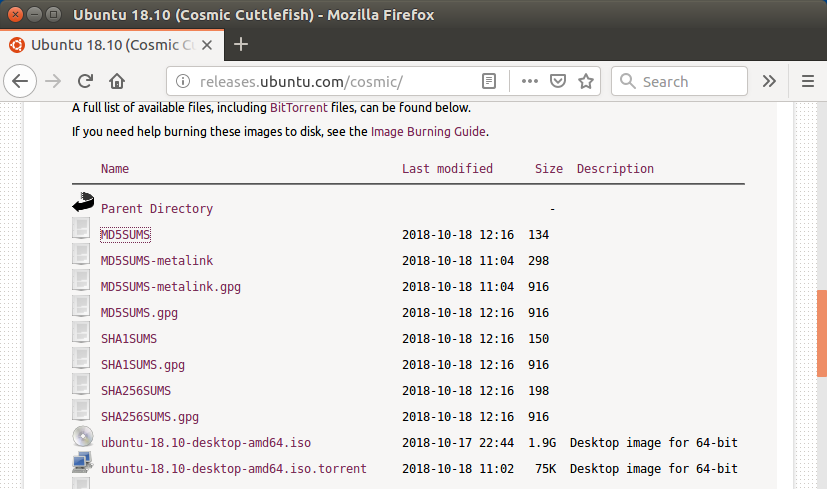Click the file icon beside MD5SUMS-metalink
This screenshot has height=489, width=827.
81,254
